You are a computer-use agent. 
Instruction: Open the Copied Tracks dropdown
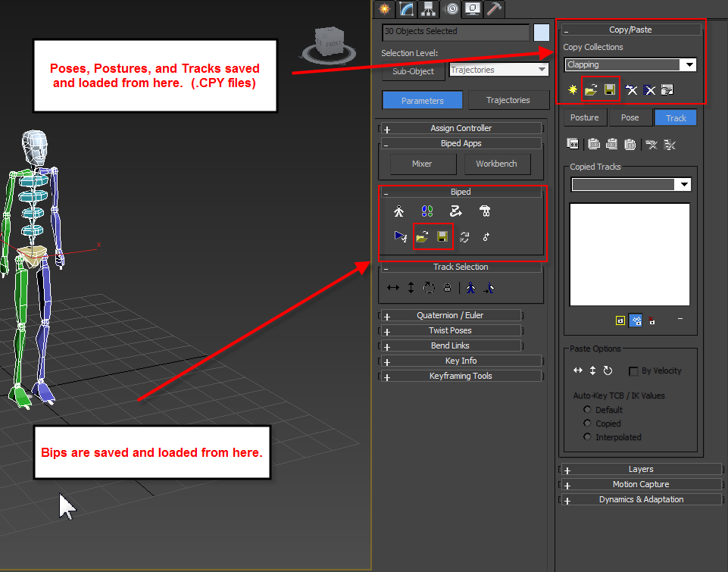pyautogui.click(x=632, y=184)
